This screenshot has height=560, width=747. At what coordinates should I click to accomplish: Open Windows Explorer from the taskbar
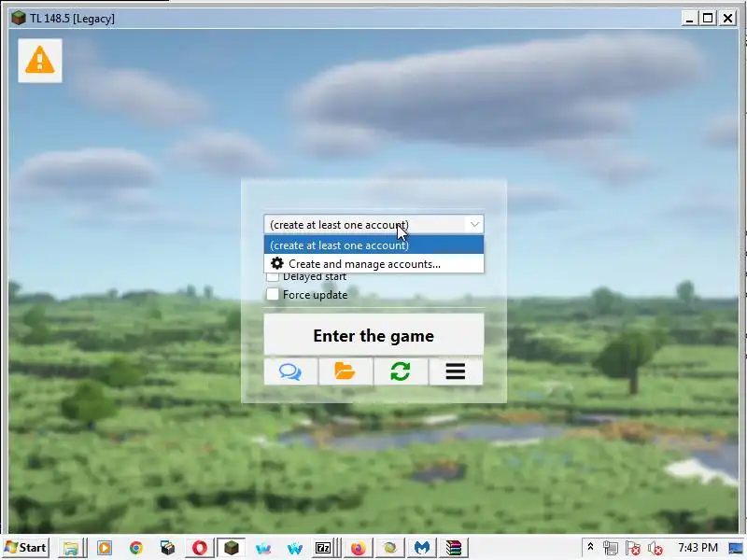point(71,548)
